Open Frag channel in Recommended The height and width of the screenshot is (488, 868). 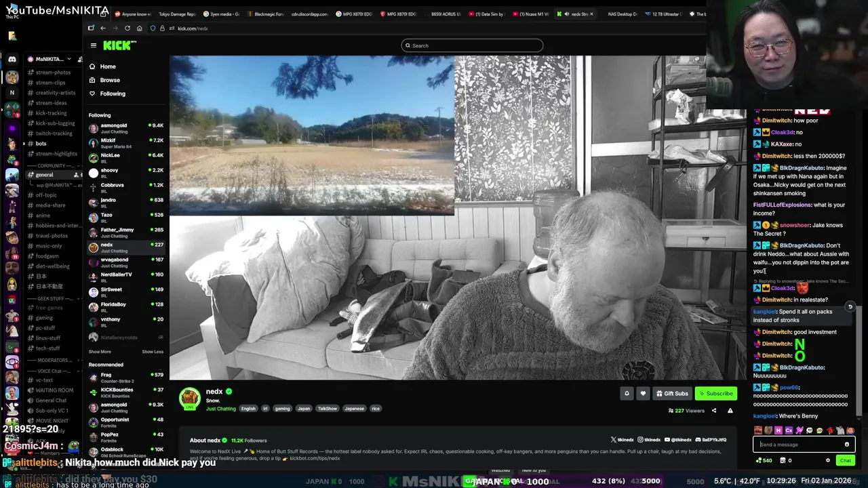pyautogui.click(x=126, y=378)
